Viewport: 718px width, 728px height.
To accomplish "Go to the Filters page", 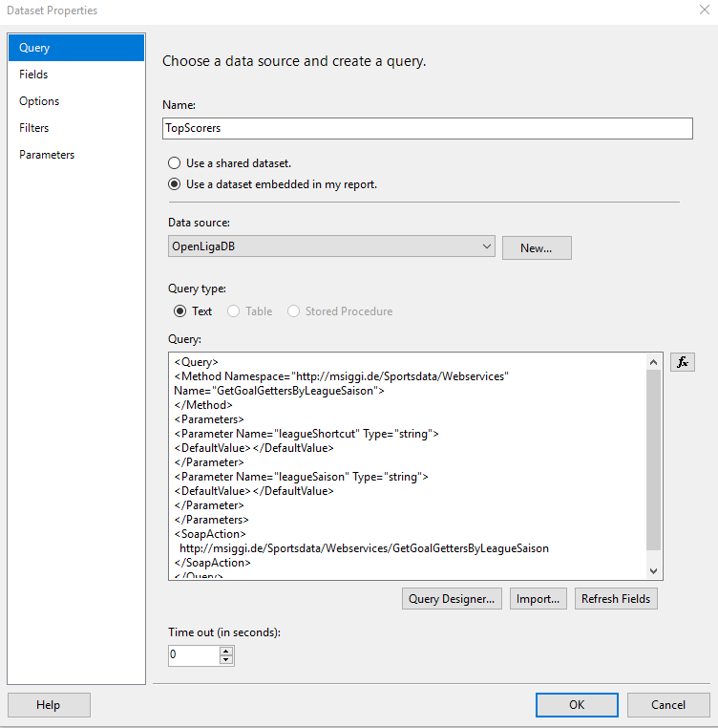I will coord(34,128).
